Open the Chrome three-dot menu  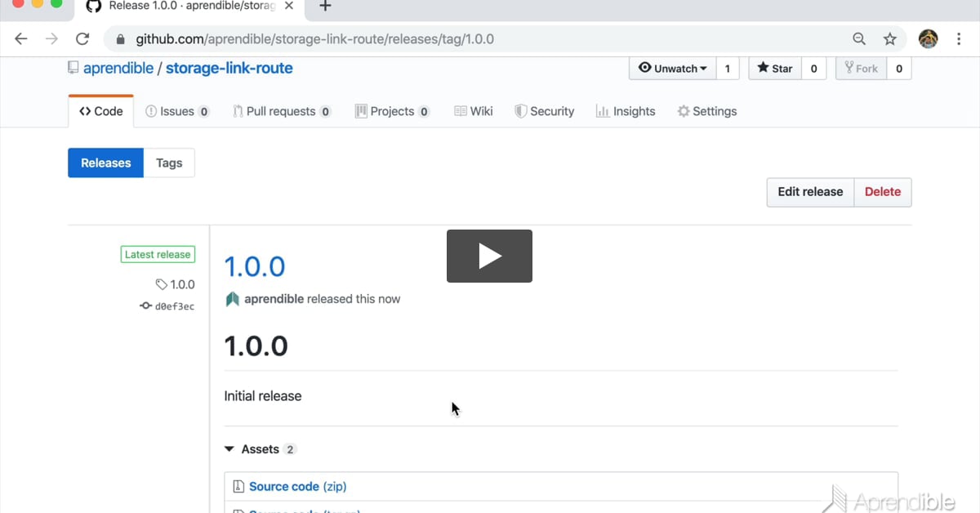coord(959,39)
